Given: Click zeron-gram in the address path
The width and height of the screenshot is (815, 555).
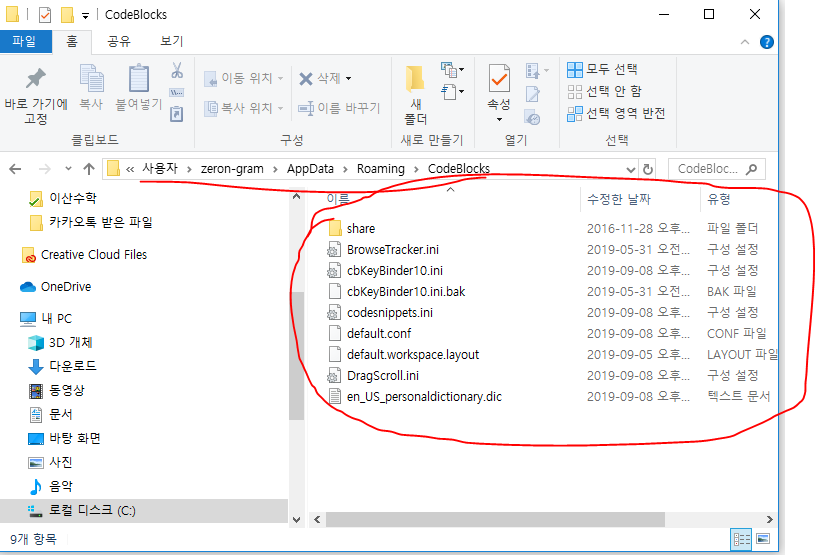Looking at the screenshot, I should point(232,168).
